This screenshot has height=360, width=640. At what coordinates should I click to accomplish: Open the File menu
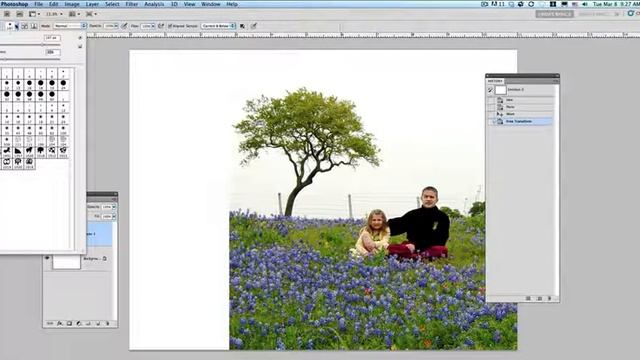pos(38,4)
